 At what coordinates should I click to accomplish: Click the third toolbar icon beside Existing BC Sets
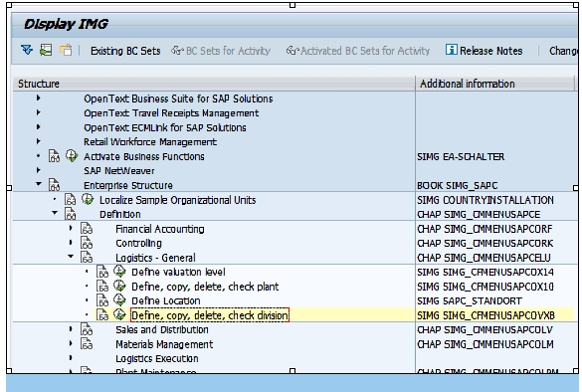coord(66,50)
